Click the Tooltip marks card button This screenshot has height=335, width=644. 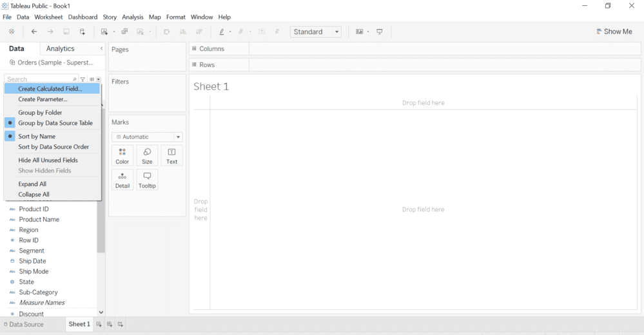(x=147, y=180)
